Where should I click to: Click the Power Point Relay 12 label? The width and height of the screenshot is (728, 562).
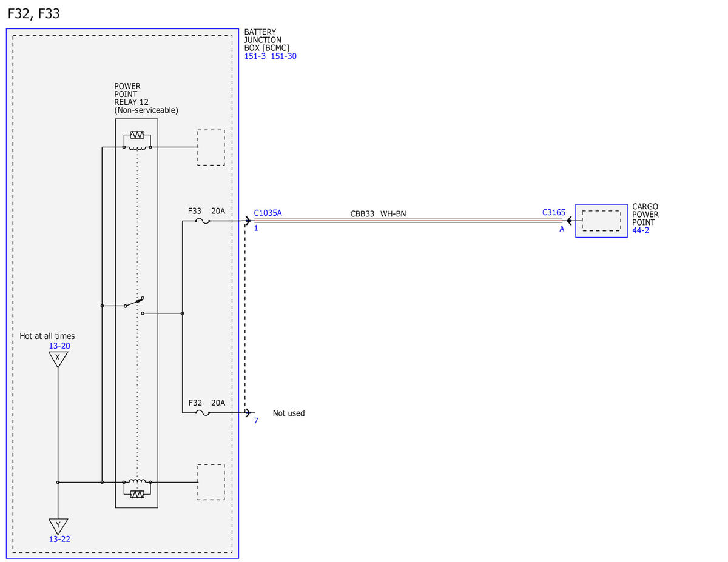(x=146, y=98)
